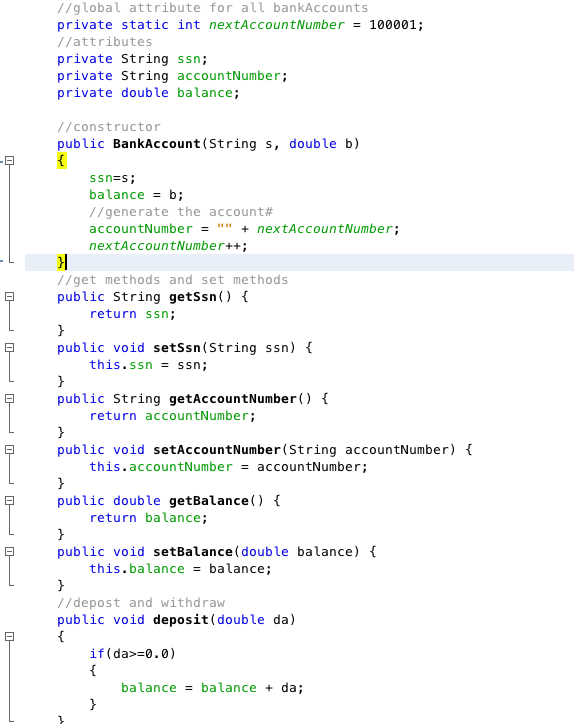Collapse the setSsn method fold
This screenshot has width=574, height=724.
pyautogui.click(x=9, y=348)
